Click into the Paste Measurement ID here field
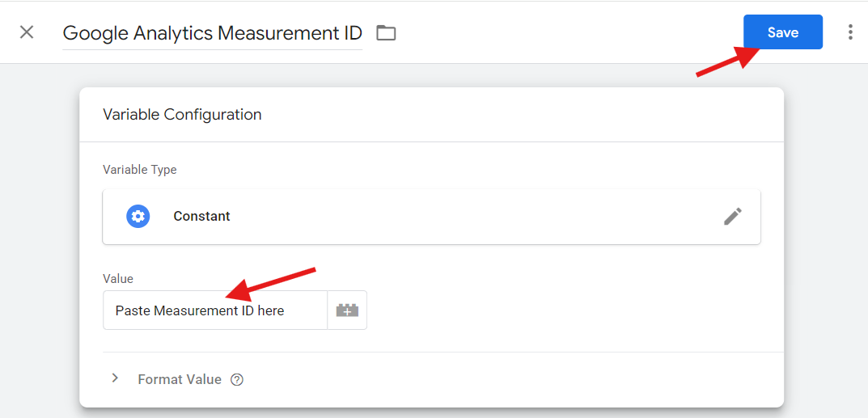 point(215,310)
